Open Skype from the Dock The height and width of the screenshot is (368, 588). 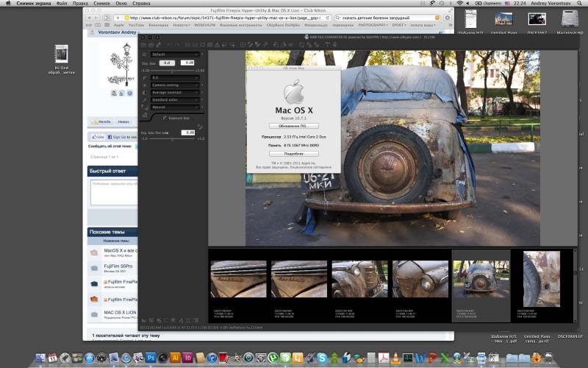tap(322, 358)
